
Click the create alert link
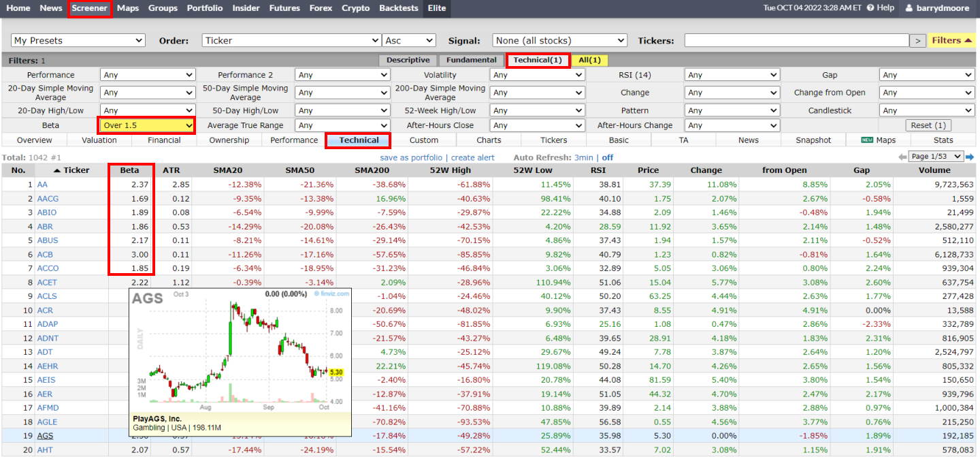pos(472,157)
